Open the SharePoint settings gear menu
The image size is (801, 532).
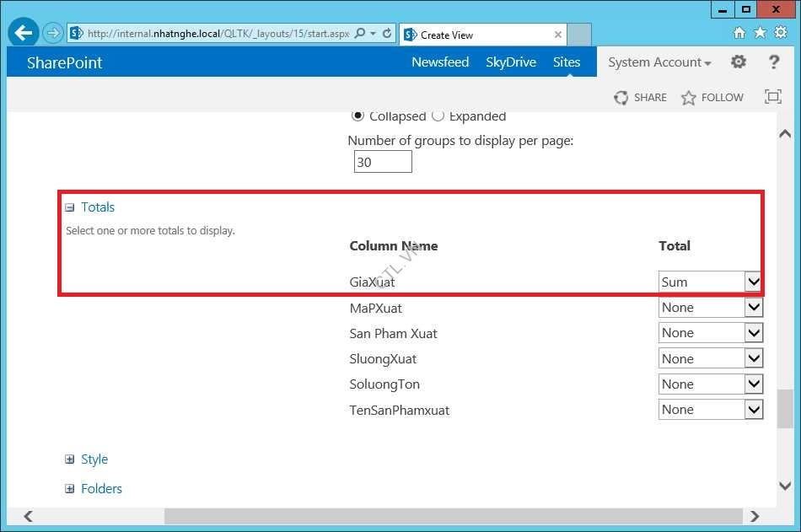[x=739, y=62]
